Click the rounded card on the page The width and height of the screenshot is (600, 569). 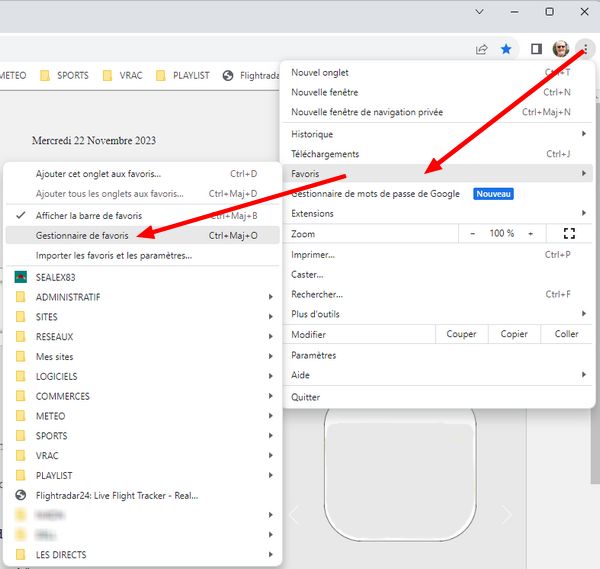400,474
